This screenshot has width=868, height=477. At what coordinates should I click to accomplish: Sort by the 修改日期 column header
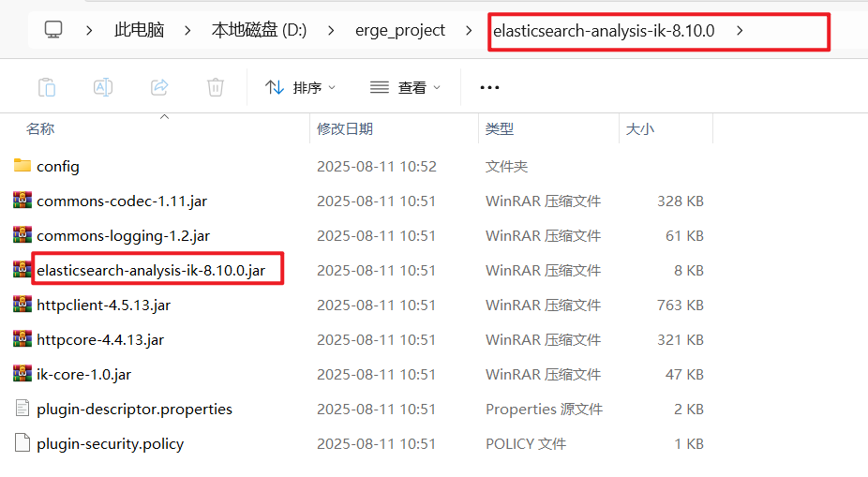(345, 129)
